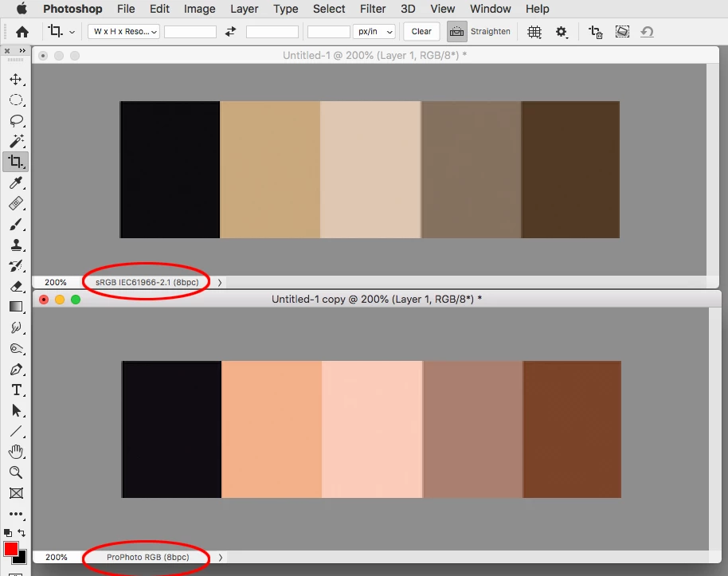Select the Brush tool
This screenshot has height=576, width=728.
pyautogui.click(x=16, y=225)
